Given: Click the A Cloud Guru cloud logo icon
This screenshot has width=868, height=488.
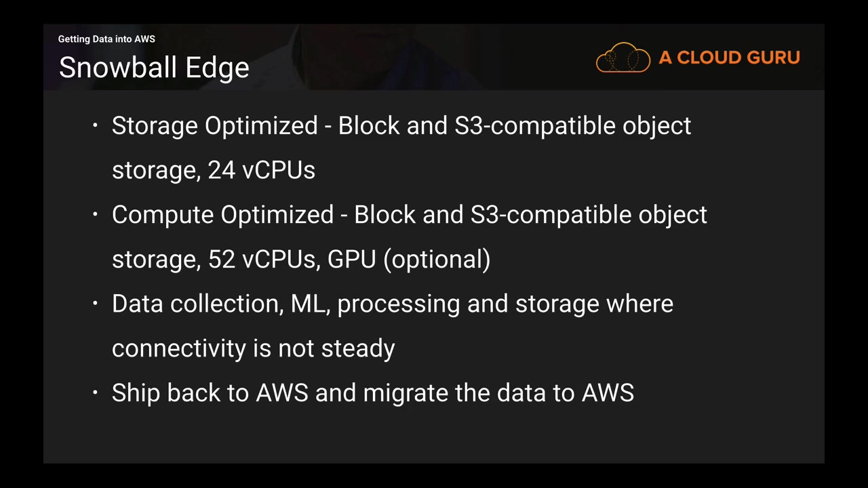Looking at the screenshot, I should click(623, 58).
